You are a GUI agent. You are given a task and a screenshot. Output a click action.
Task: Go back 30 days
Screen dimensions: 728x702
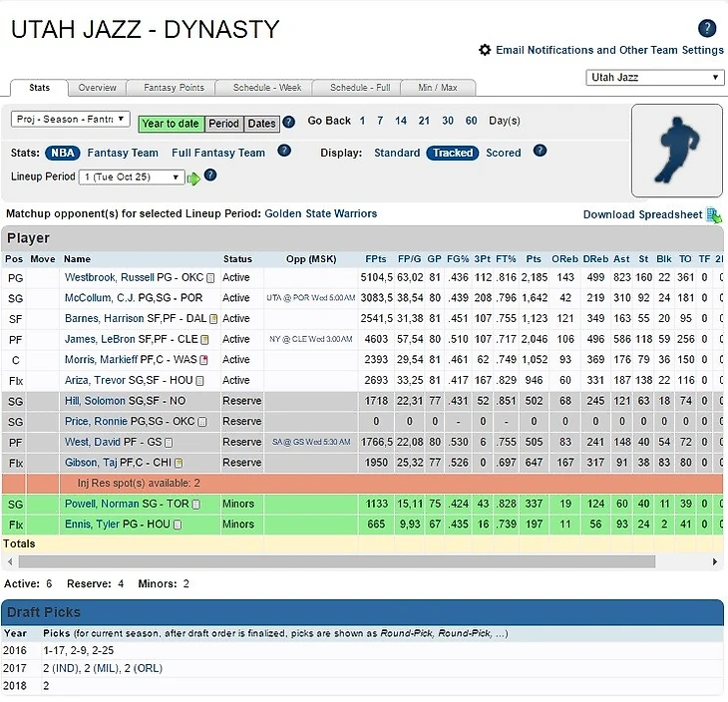point(448,121)
